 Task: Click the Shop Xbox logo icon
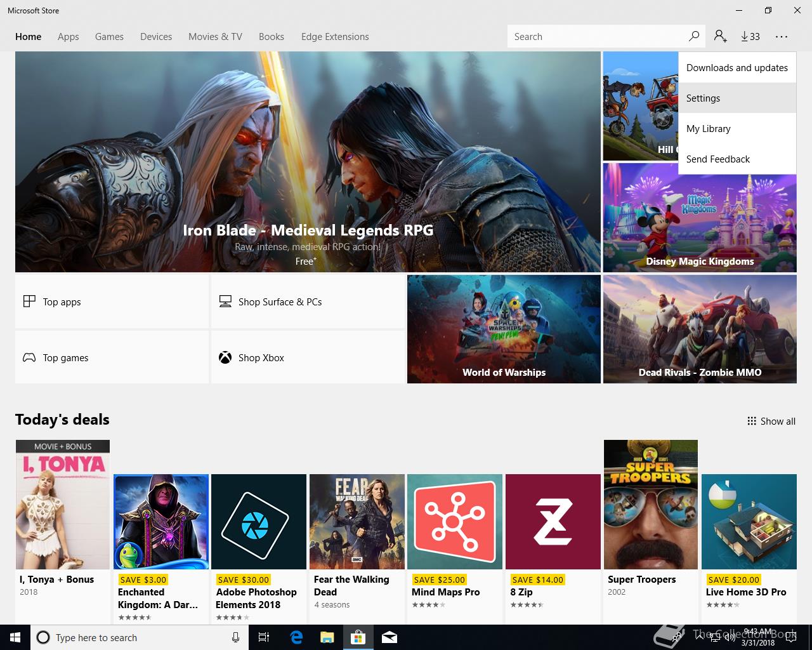pyautogui.click(x=225, y=357)
